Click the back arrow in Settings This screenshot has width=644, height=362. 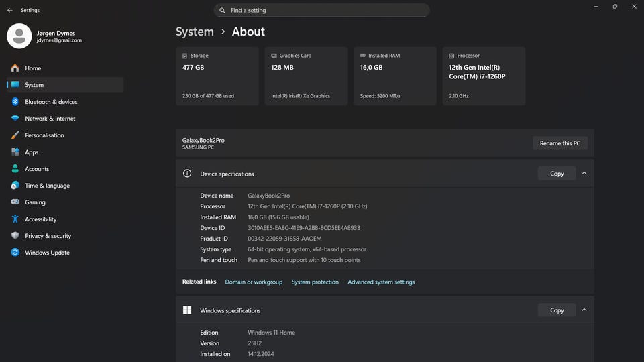point(9,11)
